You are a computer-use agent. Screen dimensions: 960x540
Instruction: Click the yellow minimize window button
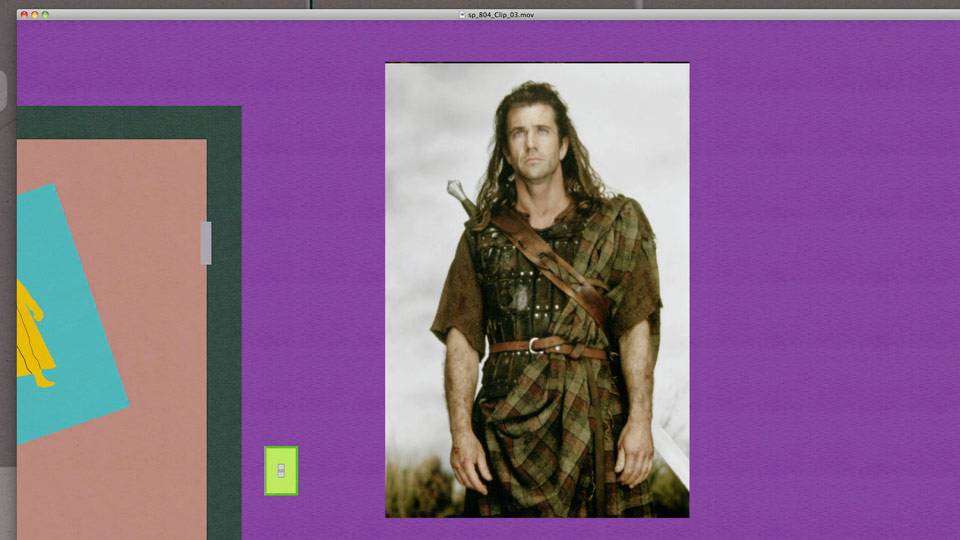pos(35,15)
